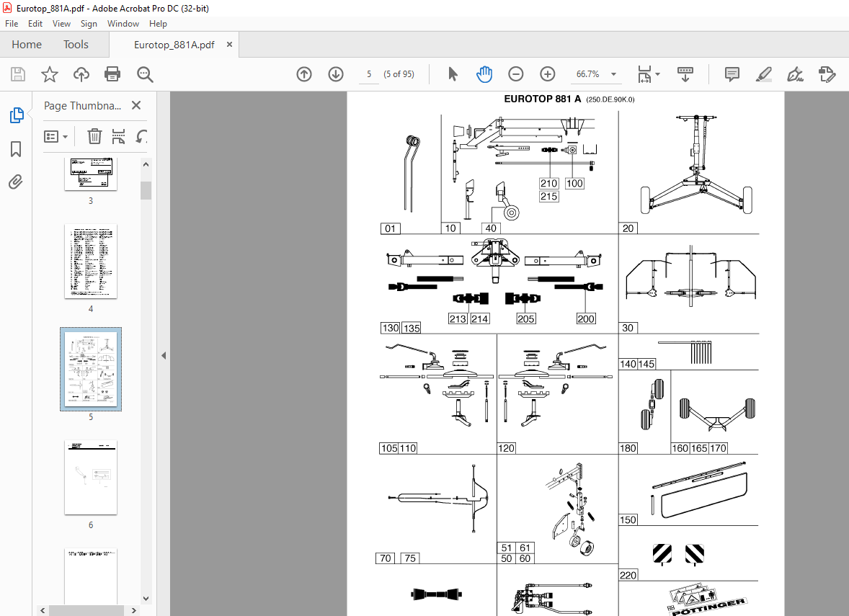Open the Attachments paperclip panel
This screenshot has height=616, width=849.
point(16,182)
